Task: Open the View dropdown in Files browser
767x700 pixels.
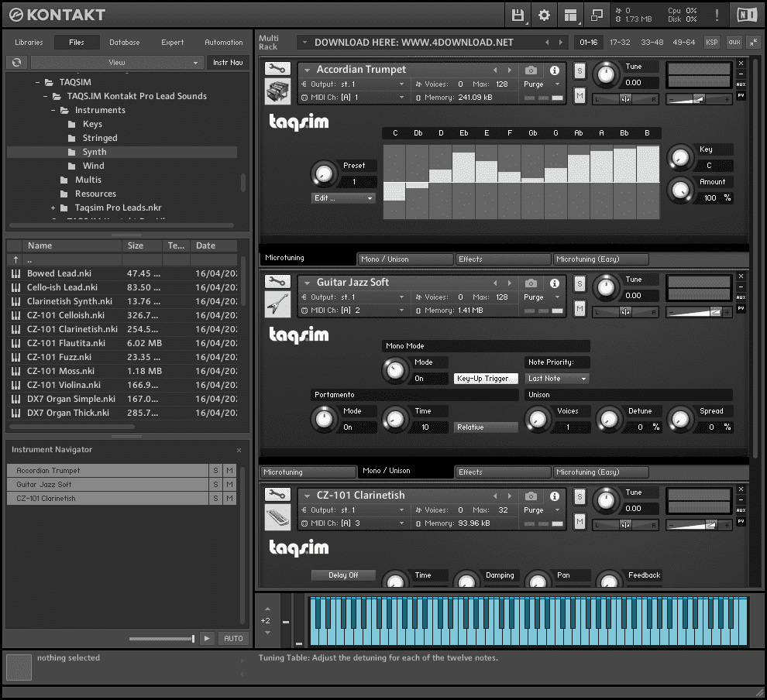Action: [x=117, y=63]
